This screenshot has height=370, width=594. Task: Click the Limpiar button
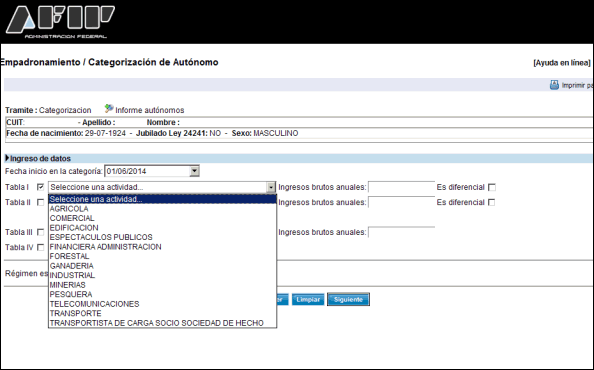pos(308,299)
